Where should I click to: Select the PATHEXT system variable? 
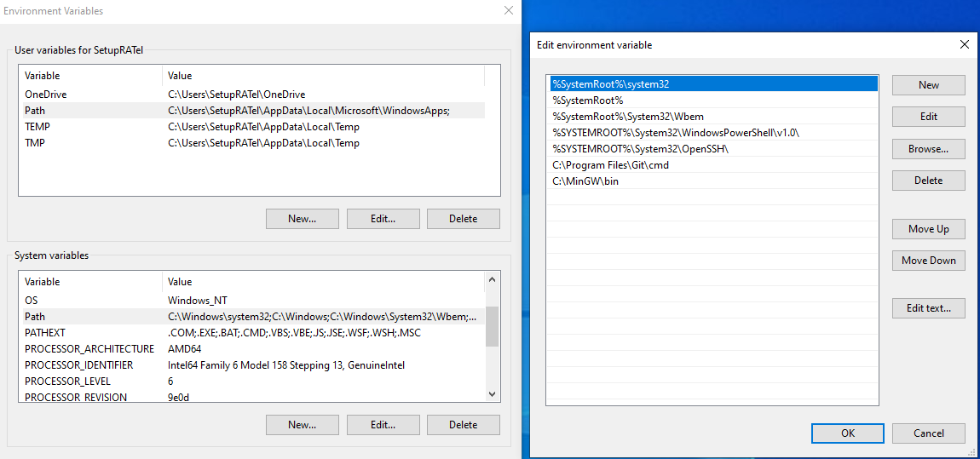click(252, 333)
